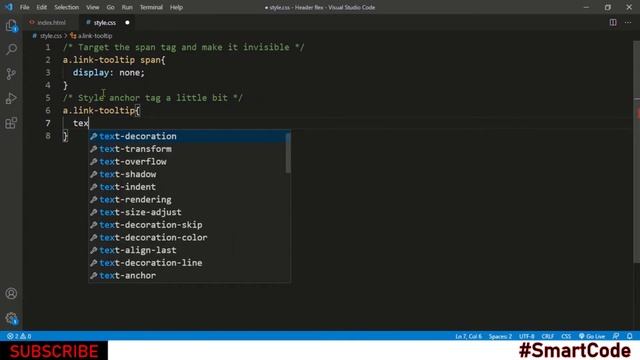Open the More Actions ellipsis in editor

(x=628, y=22)
